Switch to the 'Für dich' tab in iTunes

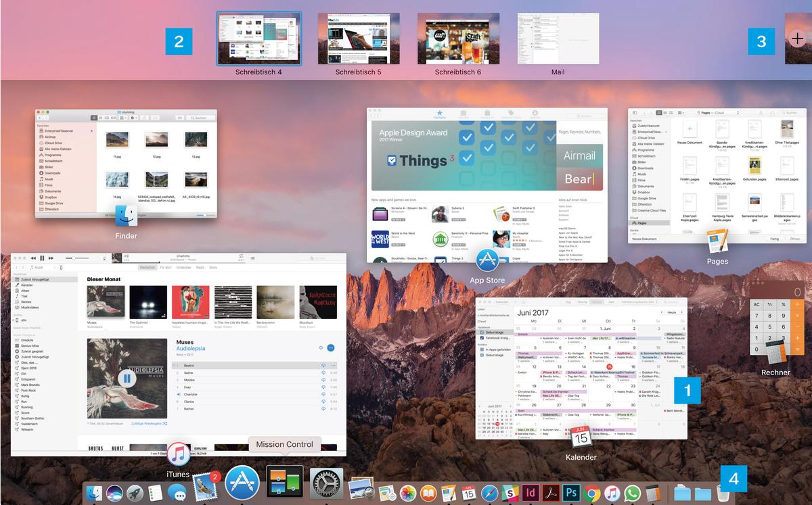coord(165,268)
